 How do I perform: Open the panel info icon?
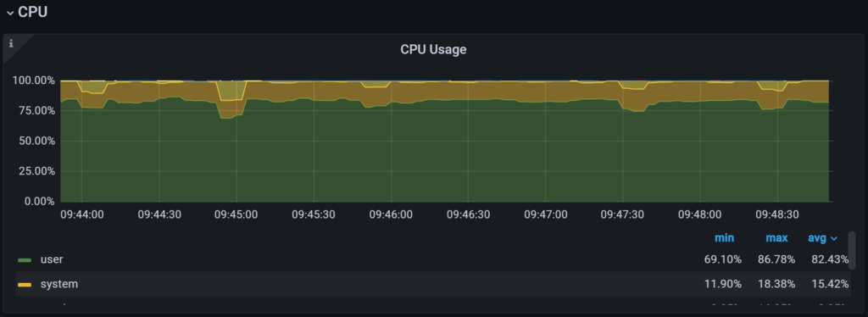point(11,44)
